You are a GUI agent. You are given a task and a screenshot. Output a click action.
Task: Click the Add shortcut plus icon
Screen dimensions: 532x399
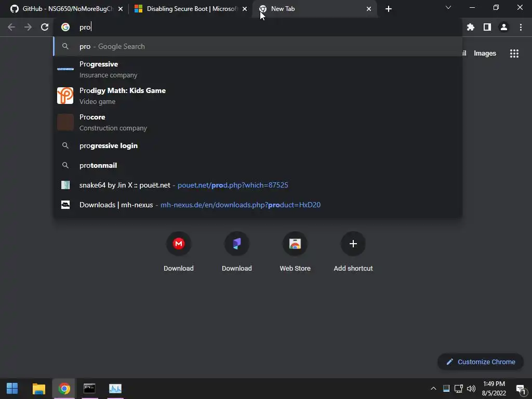[353, 244]
